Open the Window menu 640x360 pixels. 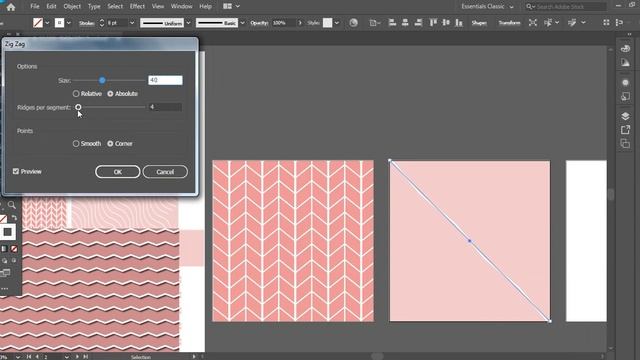pos(182,7)
